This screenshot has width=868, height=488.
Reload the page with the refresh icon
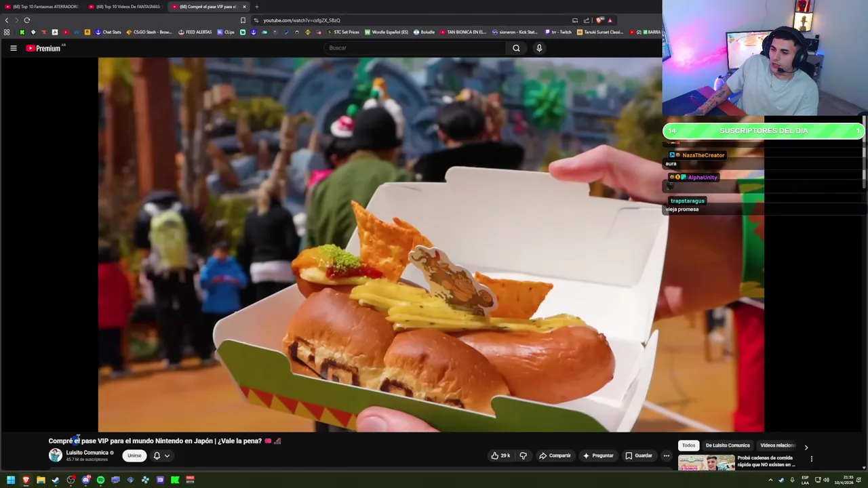pyautogui.click(x=26, y=20)
